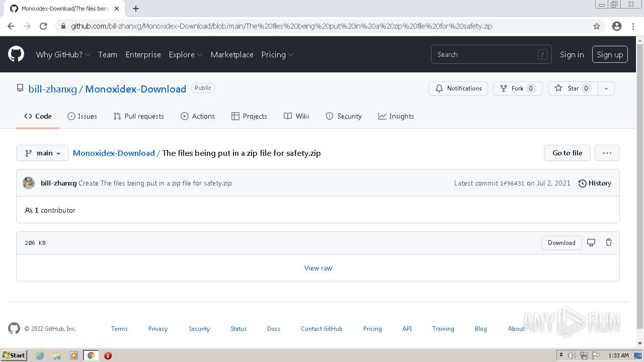Open a new browser tab with plus icon
Image resolution: width=644 pixels, height=362 pixels.
[136, 9]
